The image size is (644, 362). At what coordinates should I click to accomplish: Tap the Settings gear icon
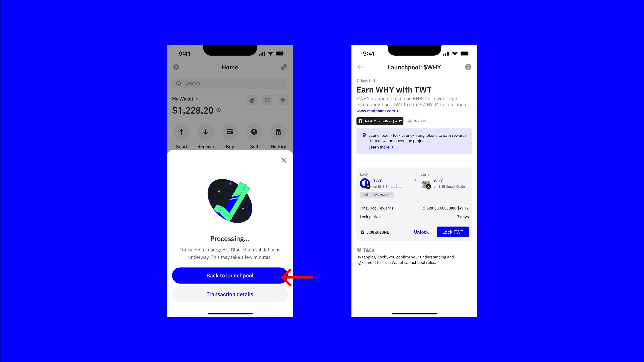click(x=176, y=67)
